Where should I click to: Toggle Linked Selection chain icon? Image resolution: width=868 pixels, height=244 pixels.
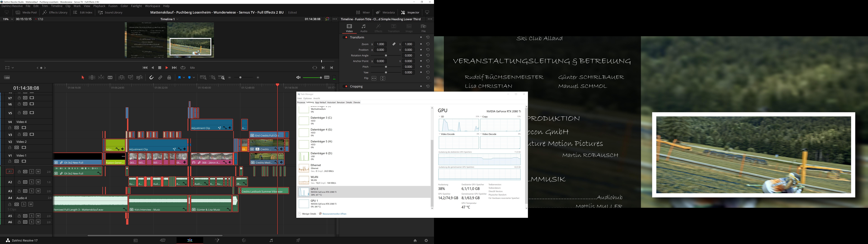click(160, 77)
